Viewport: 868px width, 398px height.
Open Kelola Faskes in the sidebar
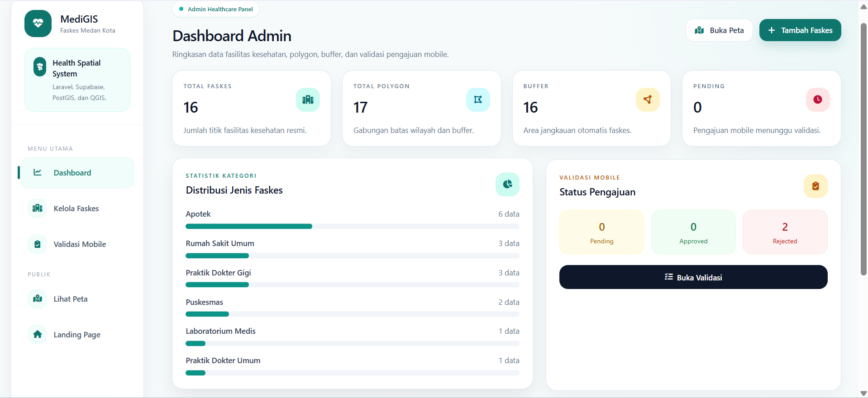[77, 208]
